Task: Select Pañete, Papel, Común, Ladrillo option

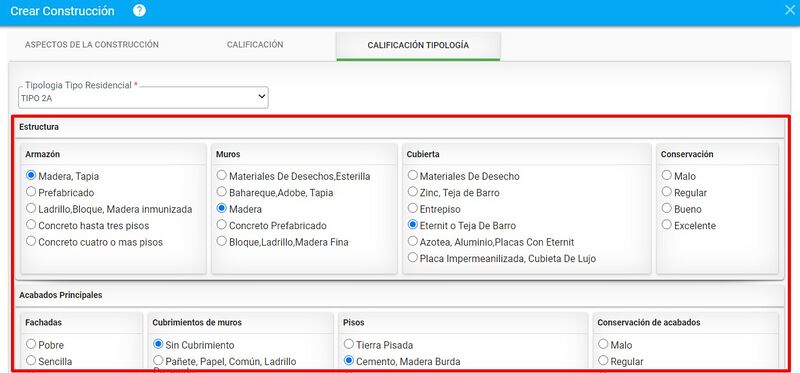Action: point(158,361)
